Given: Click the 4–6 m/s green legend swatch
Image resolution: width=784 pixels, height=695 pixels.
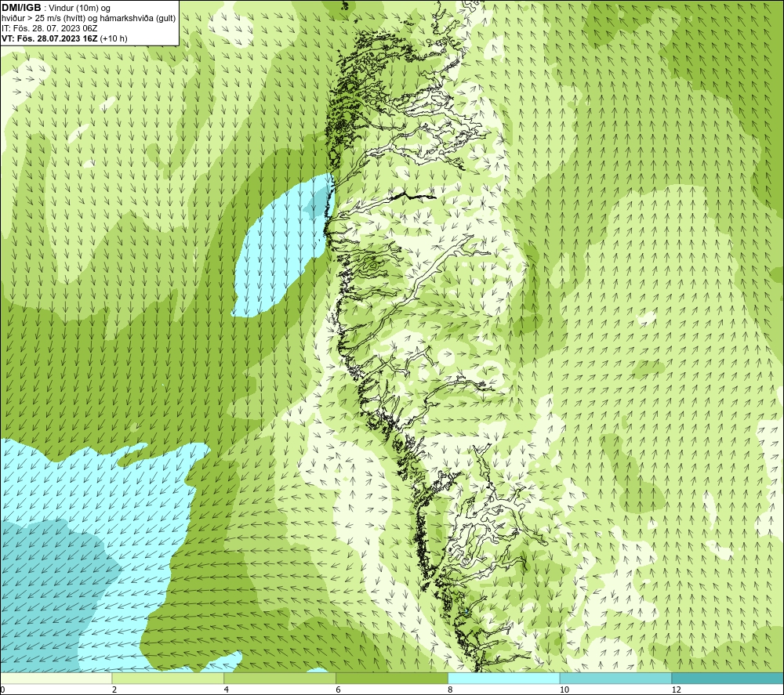Looking at the screenshot, I should click(280, 678).
